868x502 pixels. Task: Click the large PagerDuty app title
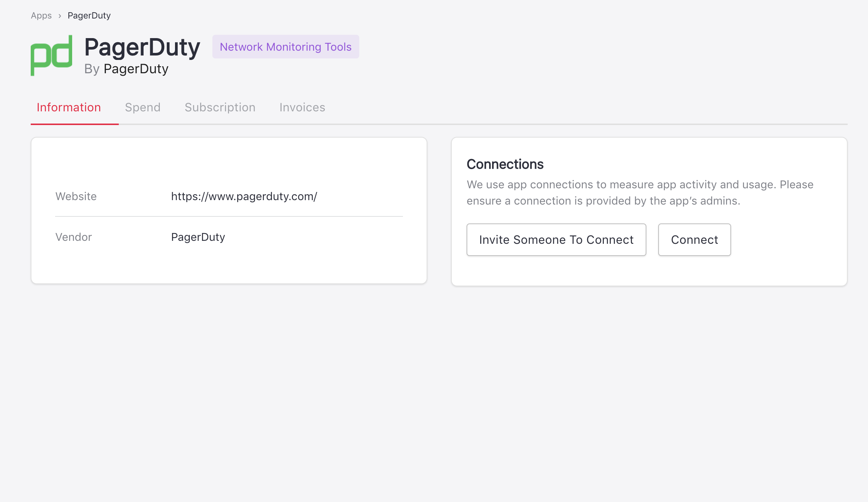click(142, 47)
